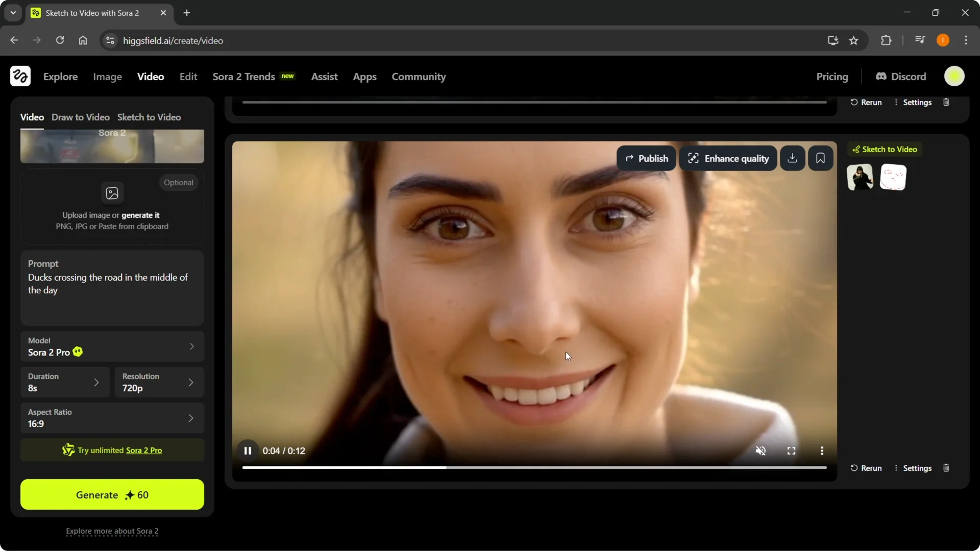The image size is (980, 551).
Task: Expand the Aspect Ratio setting
Action: click(x=112, y=418)
